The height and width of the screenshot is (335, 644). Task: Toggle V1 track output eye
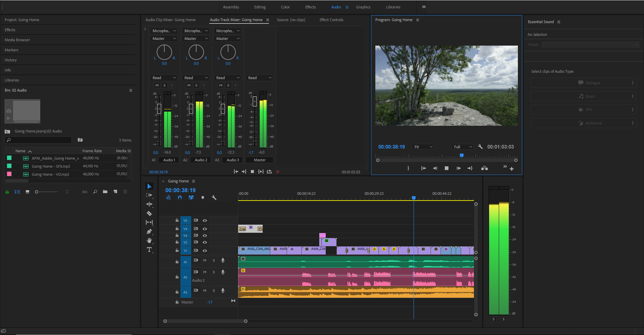tap(205, 250)
